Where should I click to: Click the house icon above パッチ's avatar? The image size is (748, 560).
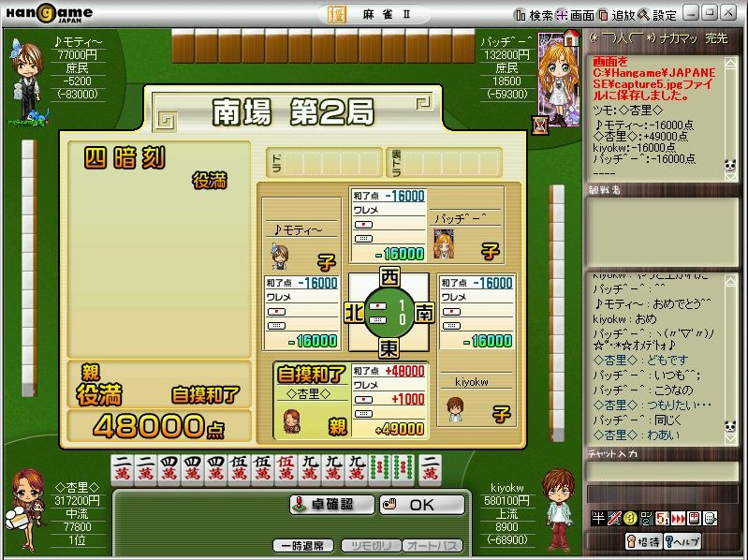click(571, 37)
